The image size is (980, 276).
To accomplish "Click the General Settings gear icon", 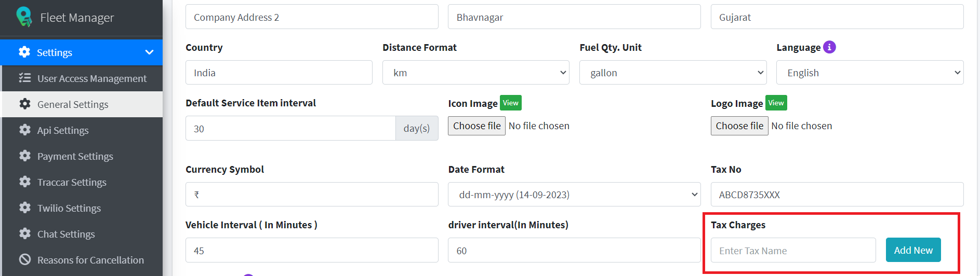I will coord(24,104).
